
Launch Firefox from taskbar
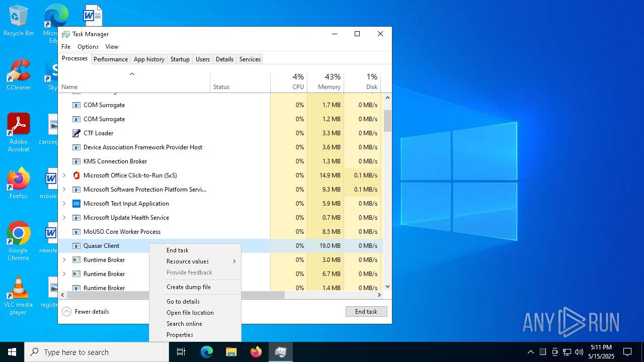pyautogui.click(x=256, y=352)
